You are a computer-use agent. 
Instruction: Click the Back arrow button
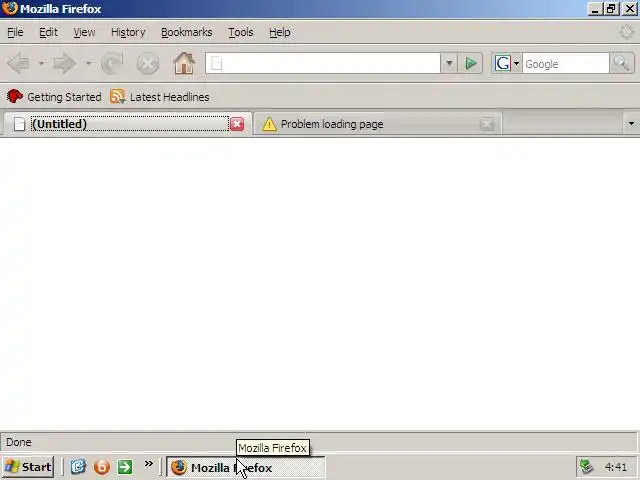[x=19, y=63]
